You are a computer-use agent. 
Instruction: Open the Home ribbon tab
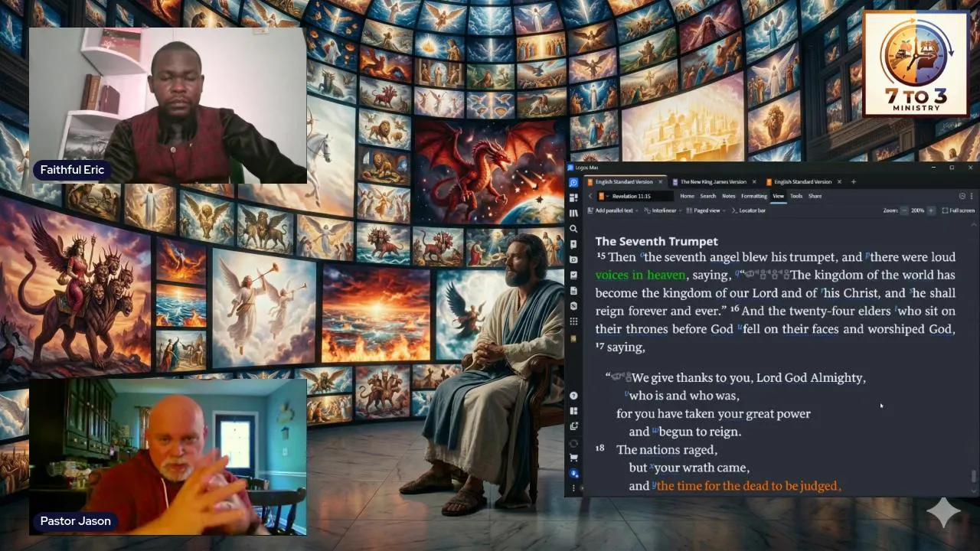tap(687, 196)
